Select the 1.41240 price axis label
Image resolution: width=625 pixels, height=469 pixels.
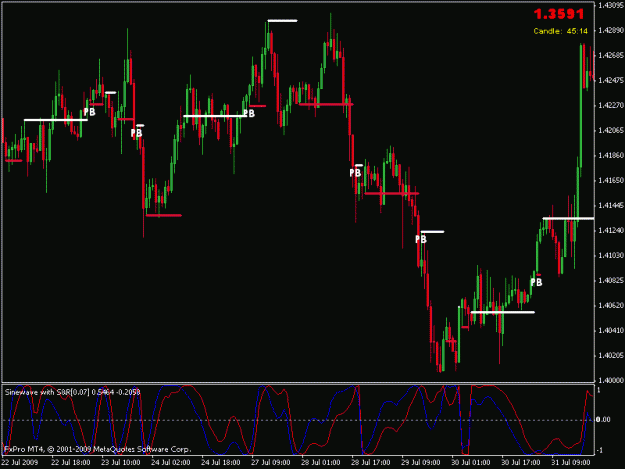pos(610,231)
